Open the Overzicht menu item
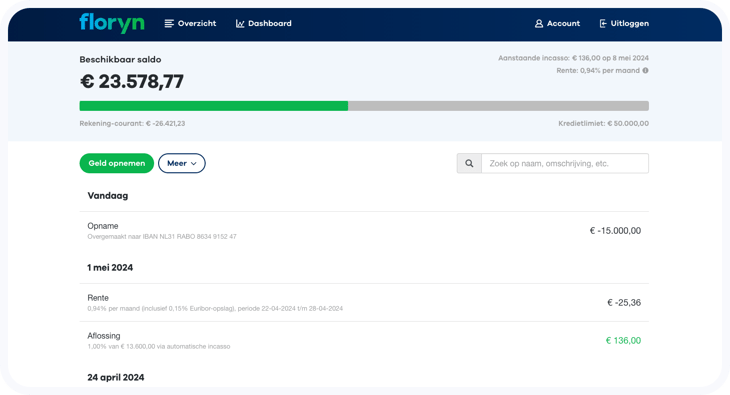This screenshot has height=395, width=730. coord(190,23)
